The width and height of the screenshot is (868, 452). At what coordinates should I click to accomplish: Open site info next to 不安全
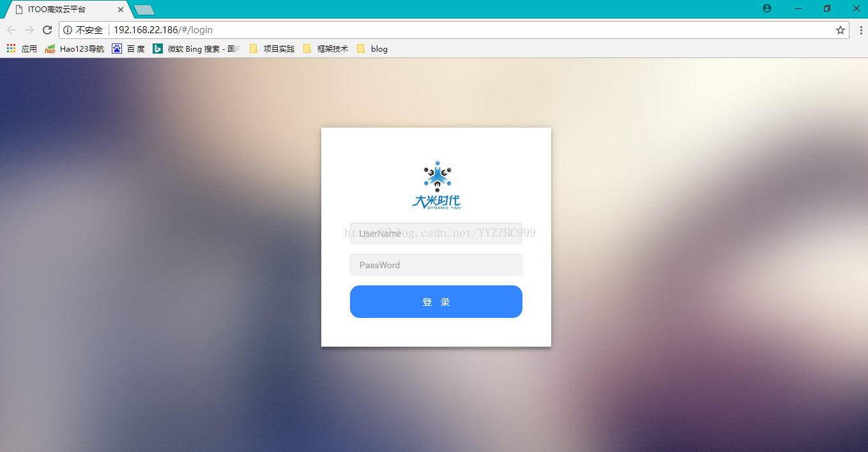68,30
